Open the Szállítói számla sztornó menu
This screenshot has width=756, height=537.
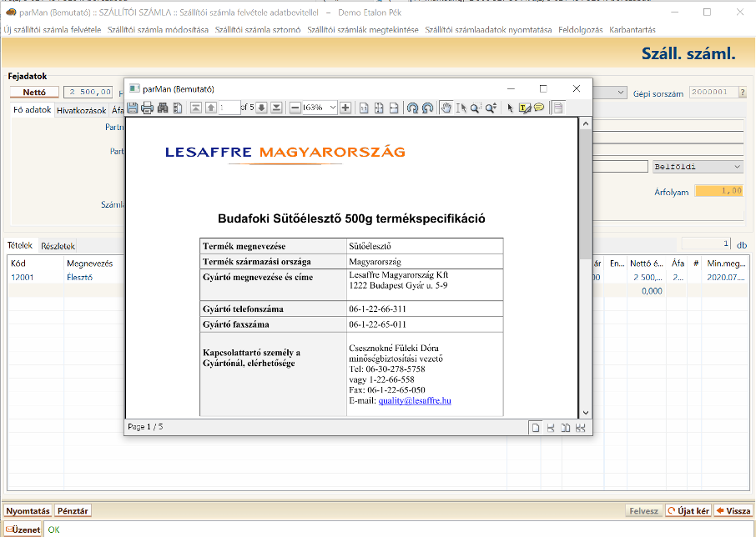(258, 30)
